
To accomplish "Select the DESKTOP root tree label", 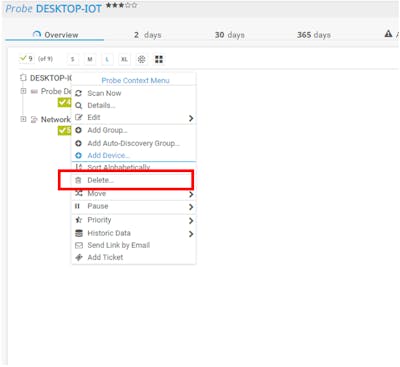I will pyautogui.click(x=51, y=78).
